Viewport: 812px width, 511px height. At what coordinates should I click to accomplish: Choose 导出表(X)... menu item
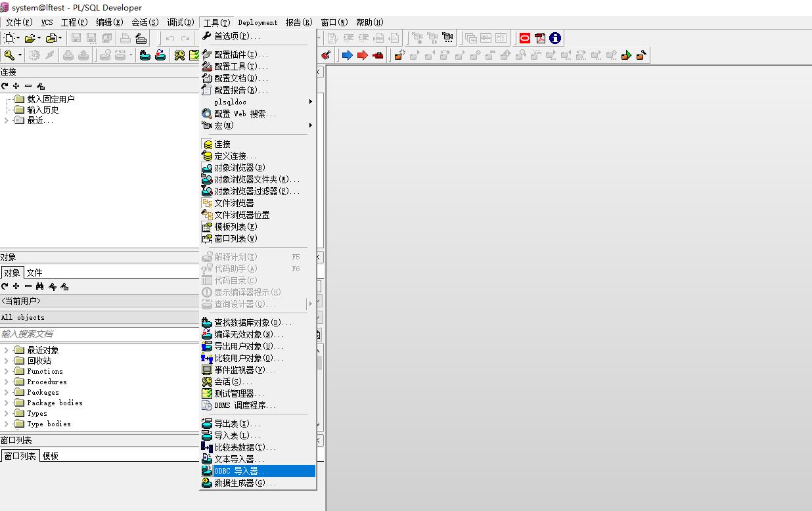pyautogui.click(x=258, y=424)
